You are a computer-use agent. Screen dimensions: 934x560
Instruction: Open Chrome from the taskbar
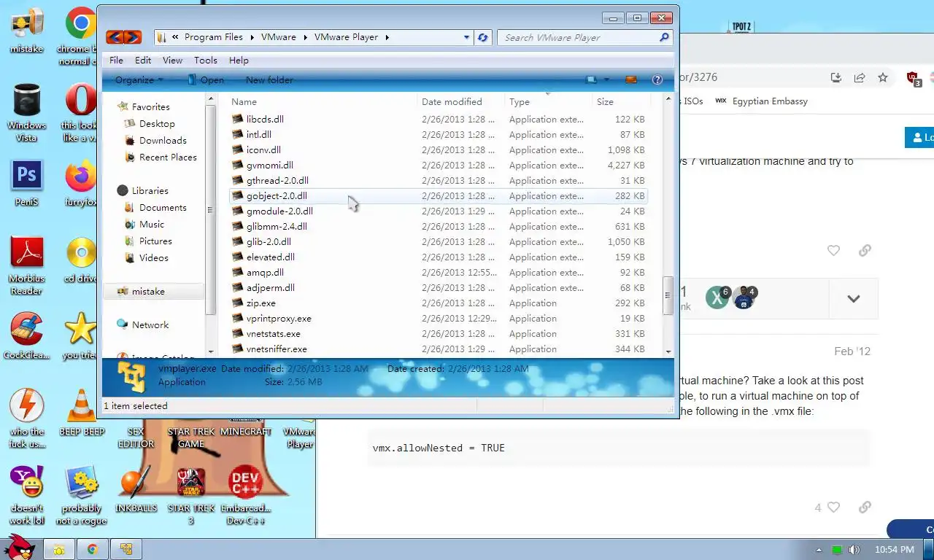pos(93,549)
